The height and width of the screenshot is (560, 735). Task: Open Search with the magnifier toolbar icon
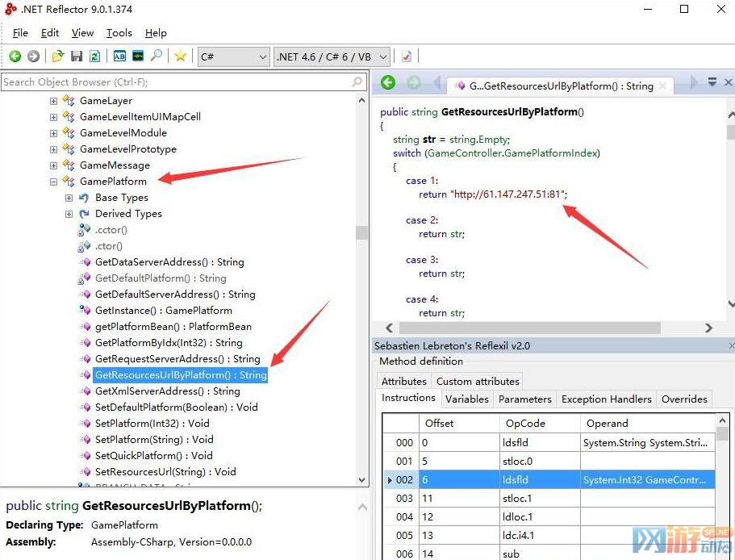coord(157,56)
